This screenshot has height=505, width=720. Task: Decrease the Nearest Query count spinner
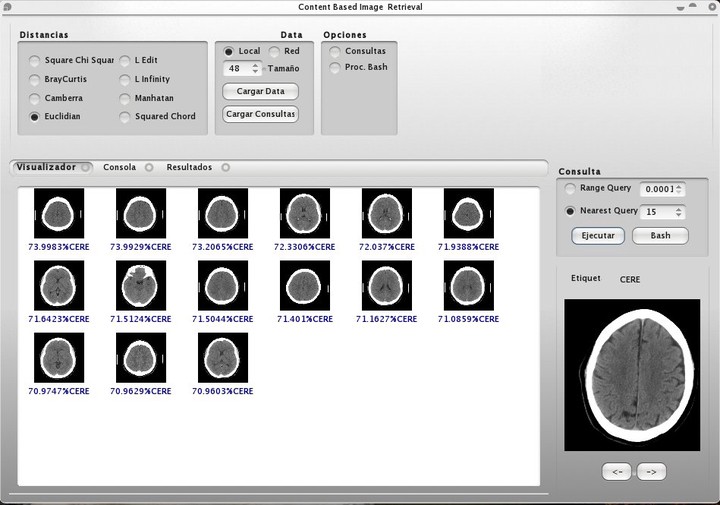(680, 215)
